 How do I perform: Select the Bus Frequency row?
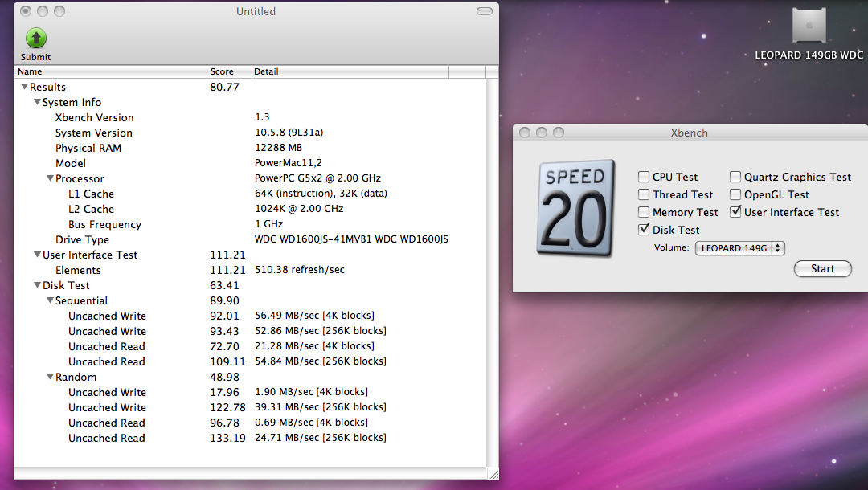pyautogui.click(x=250, y=224)
